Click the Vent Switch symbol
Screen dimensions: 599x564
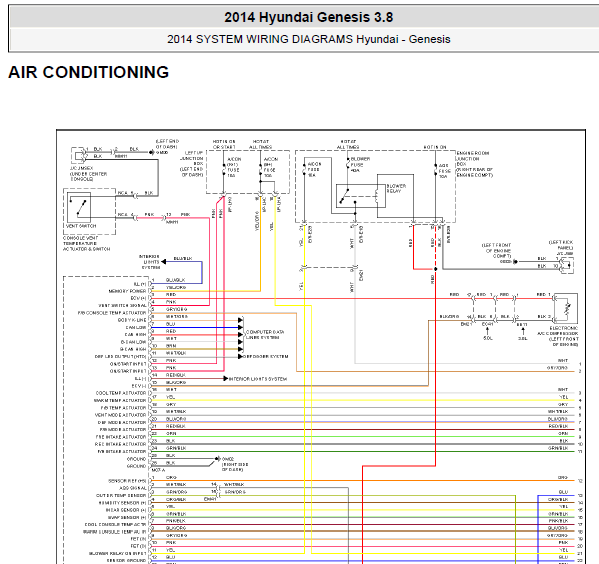tap(79, 207)
